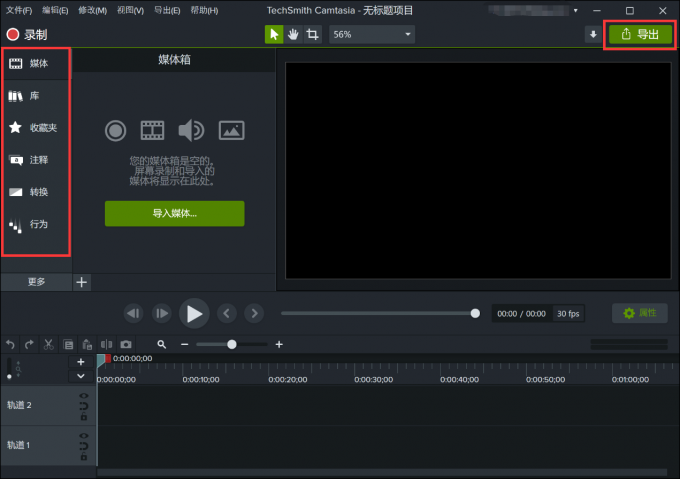Open the 行为 behaviors tab
The height and width of the screenshot is (479, 680).
(x=36, y=224)
